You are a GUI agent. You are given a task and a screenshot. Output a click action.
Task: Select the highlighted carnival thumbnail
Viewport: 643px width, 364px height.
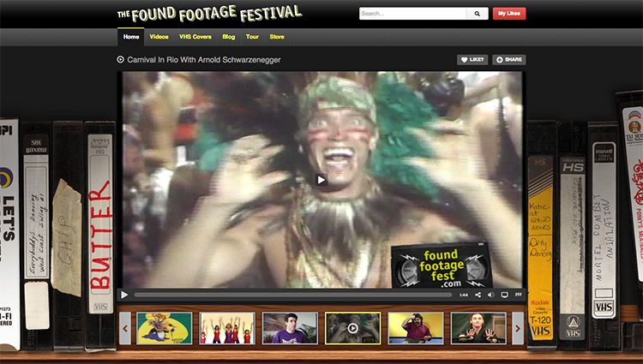point(352,328)
